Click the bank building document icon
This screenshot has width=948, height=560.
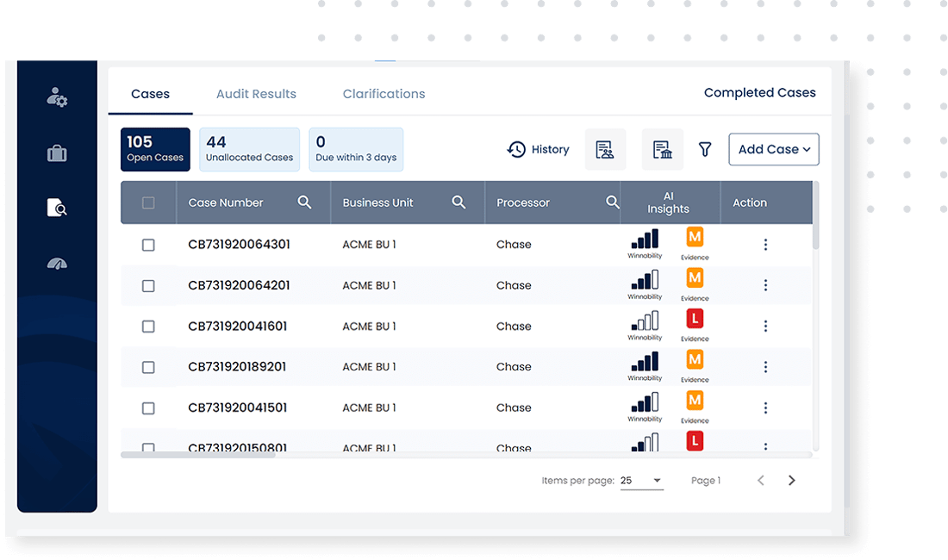pyautogui.click(x=662, y=150)
